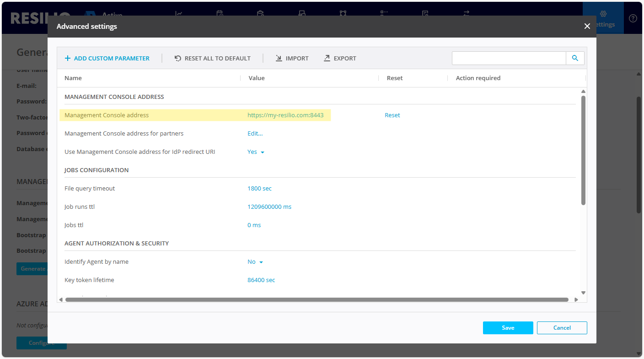This screenshot has width=644, height=359.
Task: Click the Add Custom Parameter plus icon
Action: coord(68,58)
